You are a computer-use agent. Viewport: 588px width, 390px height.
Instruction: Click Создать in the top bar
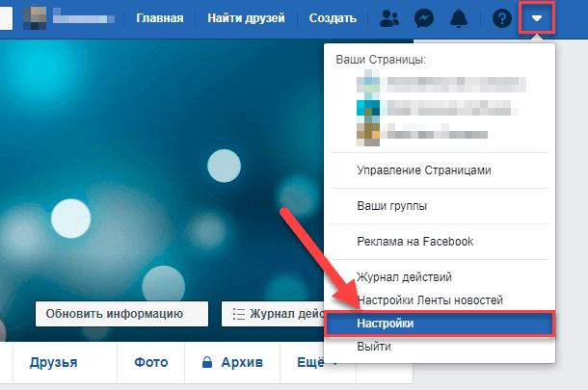tap(333, 18)
